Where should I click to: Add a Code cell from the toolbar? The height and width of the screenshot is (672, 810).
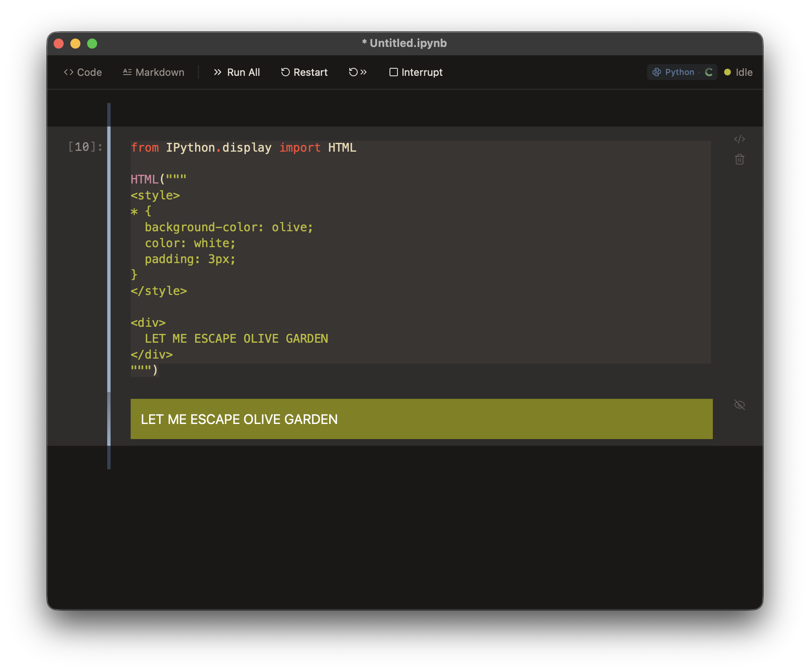[x=83, y=72]
